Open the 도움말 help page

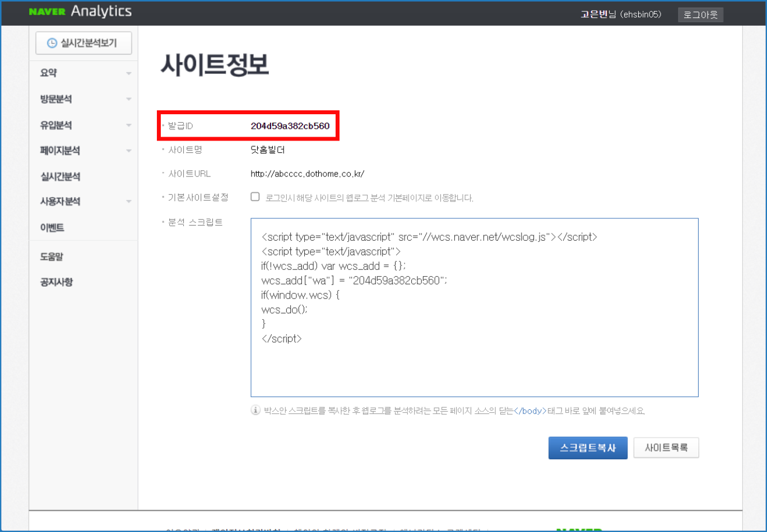point(52,256)
